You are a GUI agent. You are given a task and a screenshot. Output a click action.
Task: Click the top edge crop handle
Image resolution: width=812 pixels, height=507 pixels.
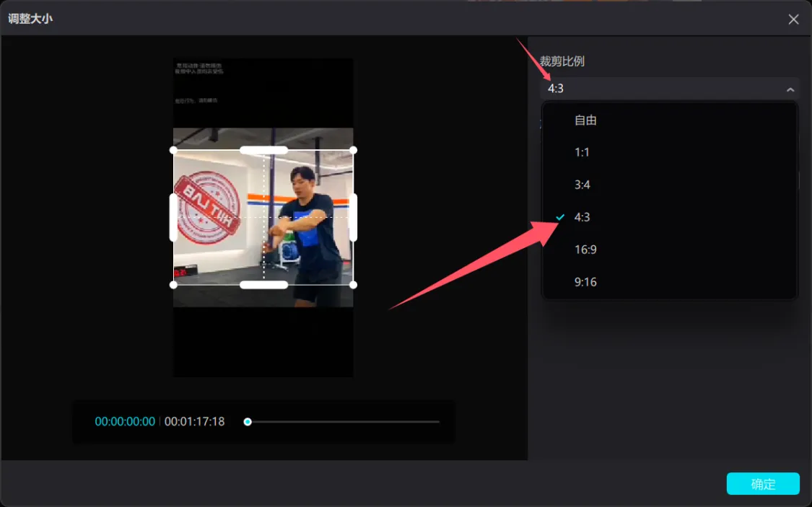(x=263, y=150)
